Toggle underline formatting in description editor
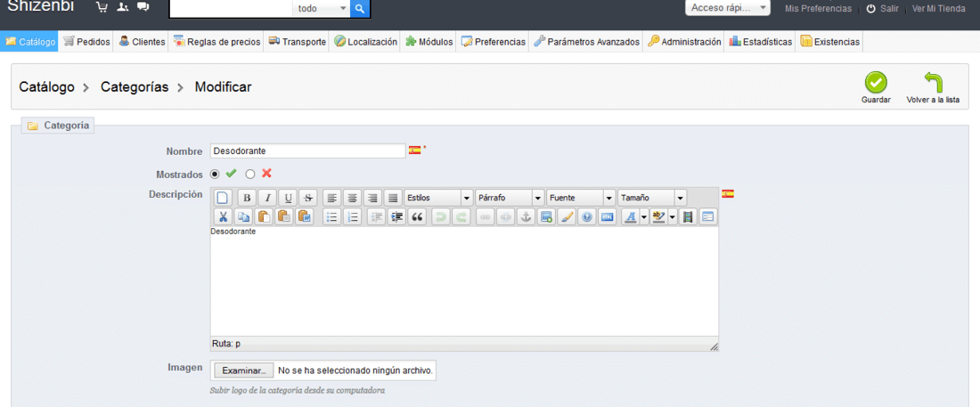Viewport: 980px width, 407px height. (288, 198)
